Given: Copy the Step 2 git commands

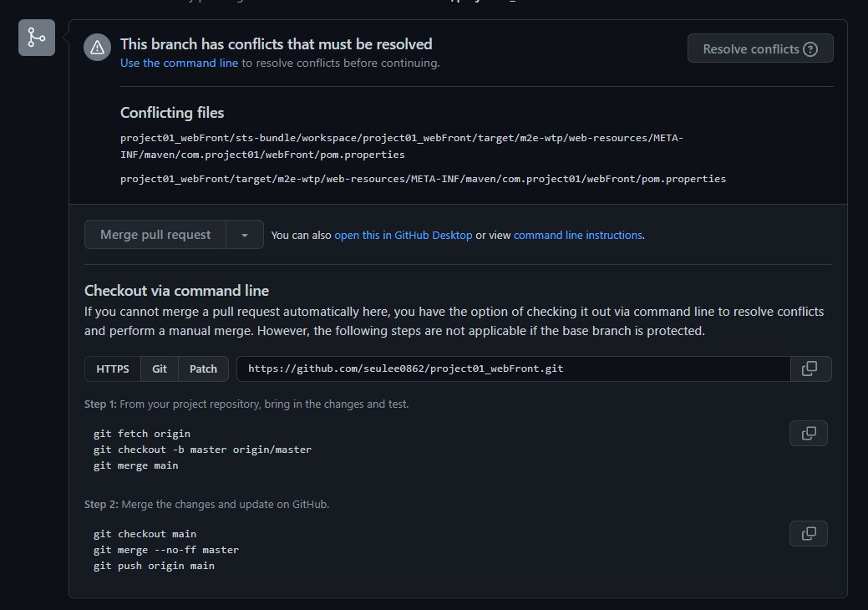Looking at the screenshot, I should pos(809,534).
